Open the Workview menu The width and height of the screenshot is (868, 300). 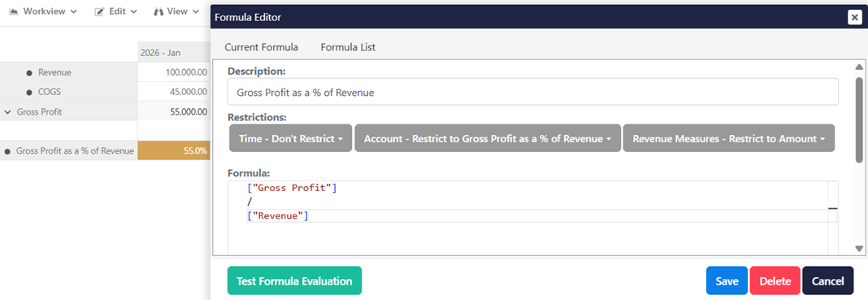coord(43,11)
